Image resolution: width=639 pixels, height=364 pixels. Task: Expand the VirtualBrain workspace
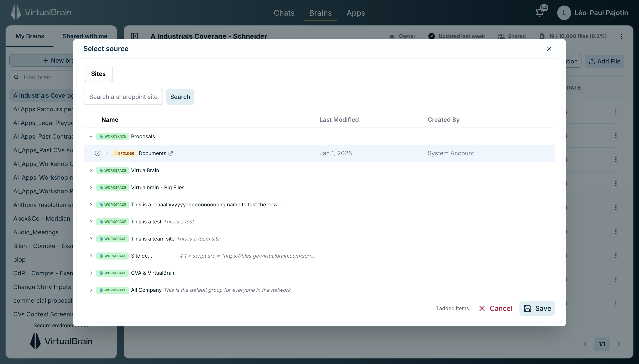coord(91,170)
